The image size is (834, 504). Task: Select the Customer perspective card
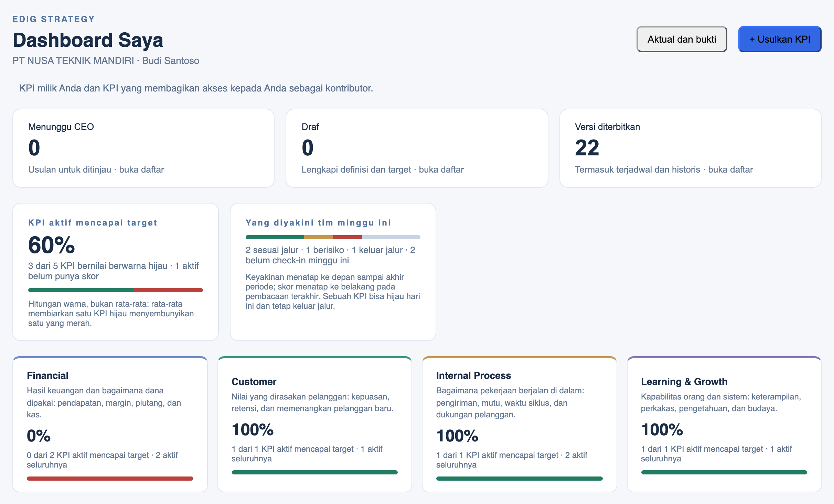pyautogui.click(x=315, y=424)
